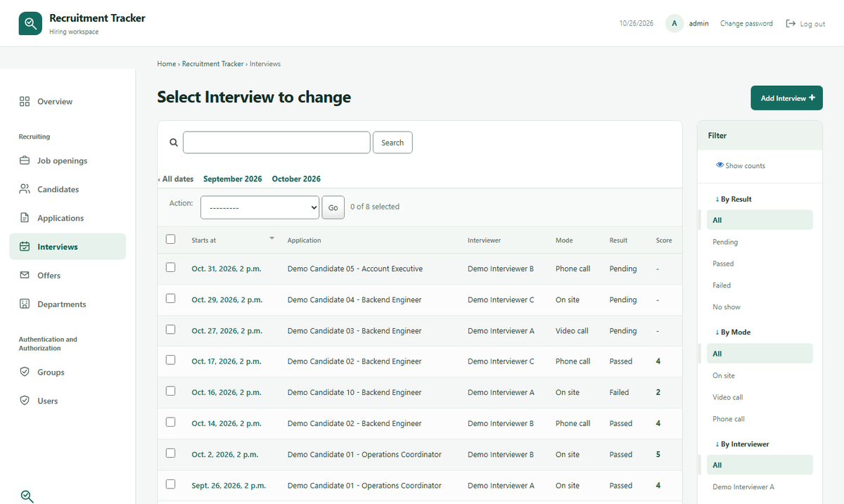Click the Log out arrow icon
Viewport: 844px width, 504px height.
tap(791, 23)
